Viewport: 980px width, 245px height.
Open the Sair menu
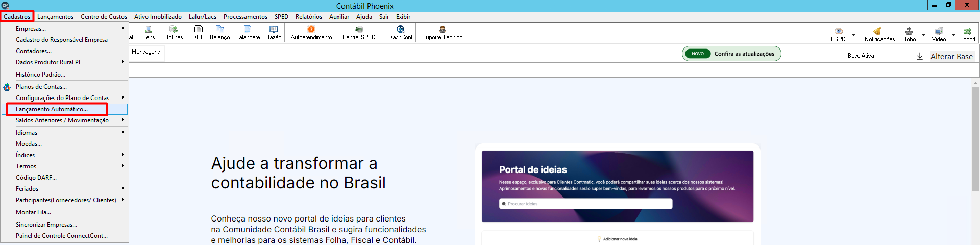point(384,17)
